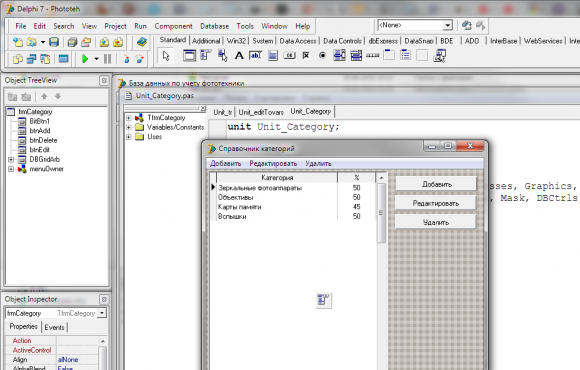Open the Component menu

pyautogui.click(x=173, y=26)
